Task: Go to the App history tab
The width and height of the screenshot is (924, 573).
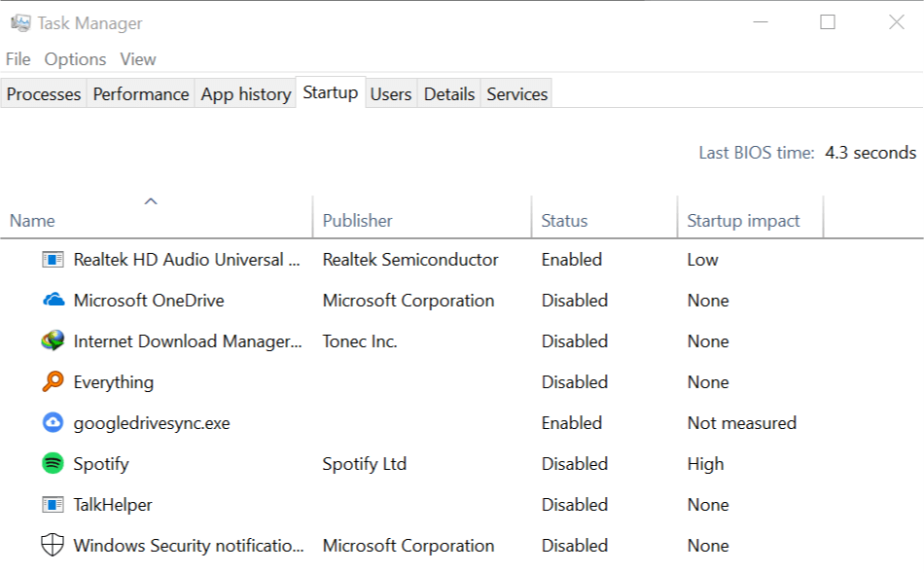Action: [x=246, y=93]
